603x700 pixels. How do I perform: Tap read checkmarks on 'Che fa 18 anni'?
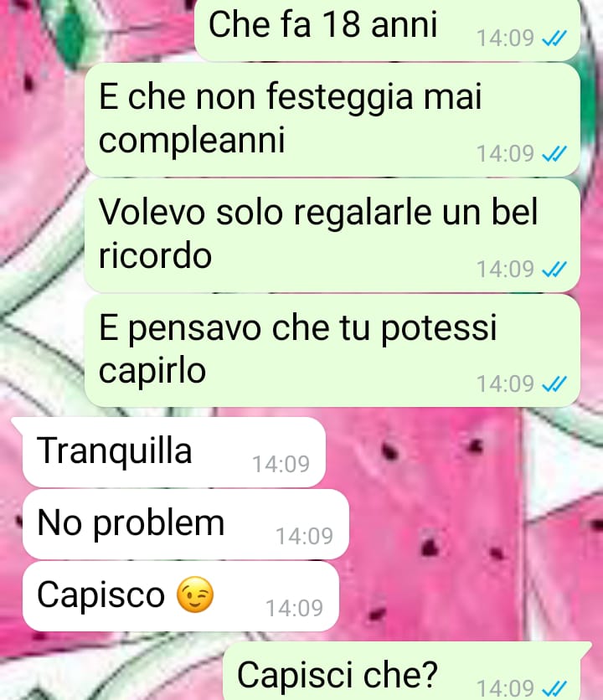pos(554,39)
